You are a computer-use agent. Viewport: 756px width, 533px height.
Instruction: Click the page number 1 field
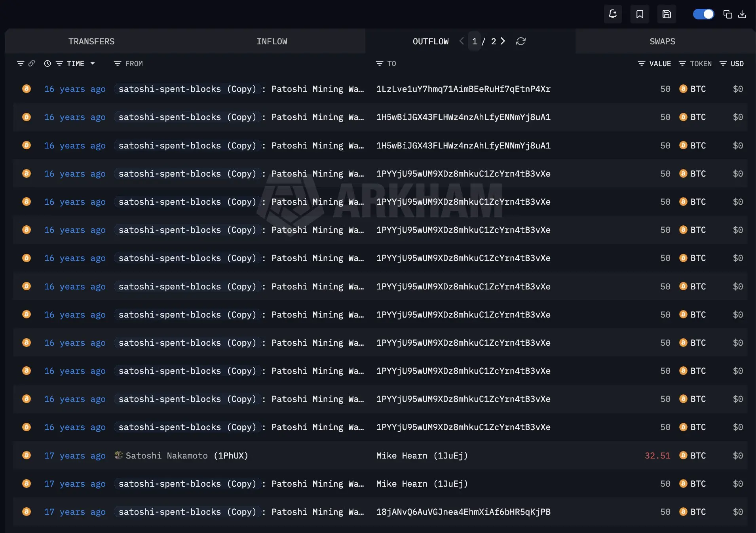pos(475,41)
